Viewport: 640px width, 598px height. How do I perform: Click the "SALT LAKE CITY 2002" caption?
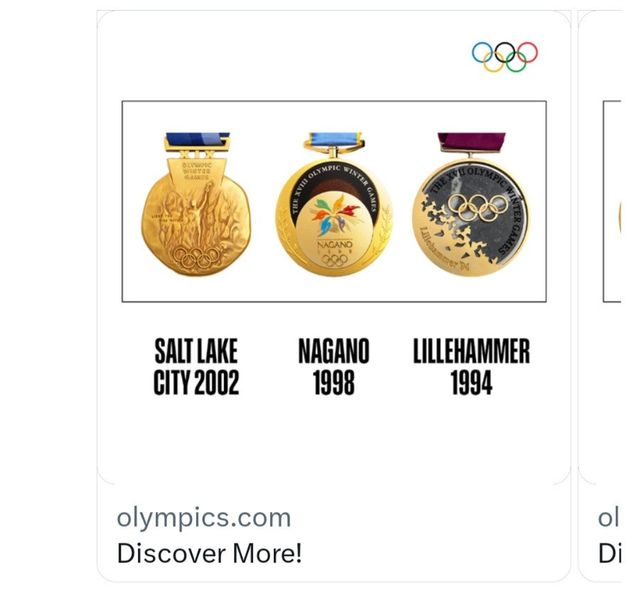[197, 367]
